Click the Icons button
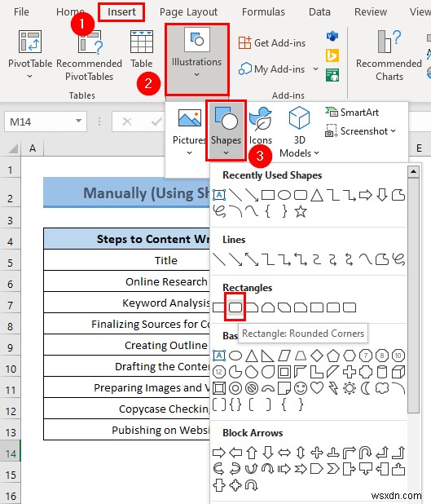The image size is (431, 504). [x=261, y=126]
